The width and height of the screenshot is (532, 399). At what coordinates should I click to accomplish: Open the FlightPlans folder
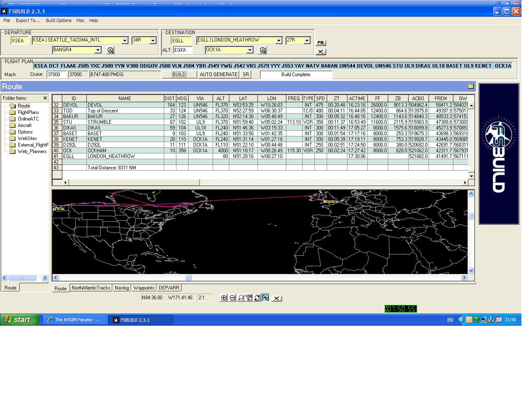click(x=24, y=112)
